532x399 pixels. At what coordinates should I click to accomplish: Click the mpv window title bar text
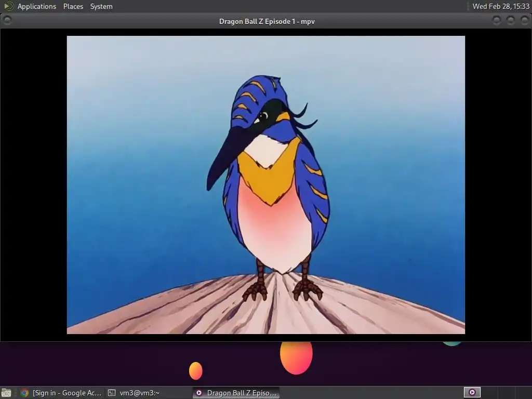click(x=267, y=21)
